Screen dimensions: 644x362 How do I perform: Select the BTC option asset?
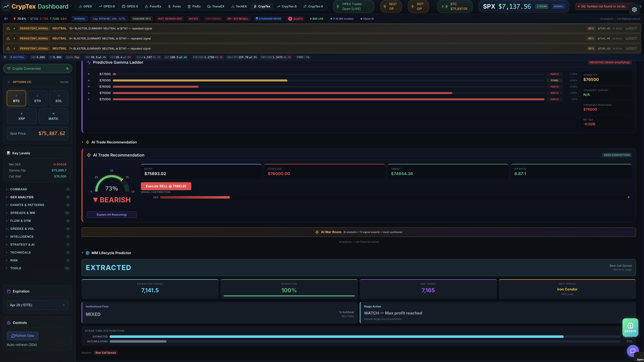pyautogui.click(x=16, y=98)
